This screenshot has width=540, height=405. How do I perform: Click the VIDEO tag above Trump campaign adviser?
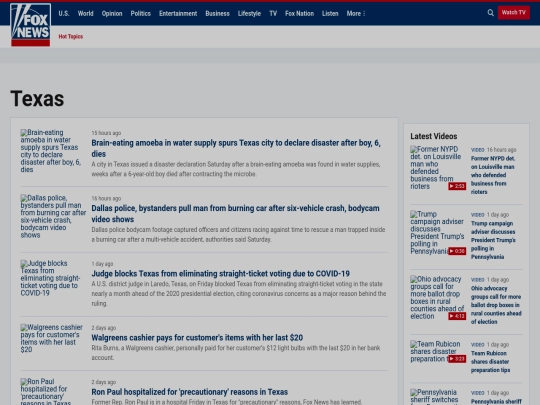click(x=477, y=215)
